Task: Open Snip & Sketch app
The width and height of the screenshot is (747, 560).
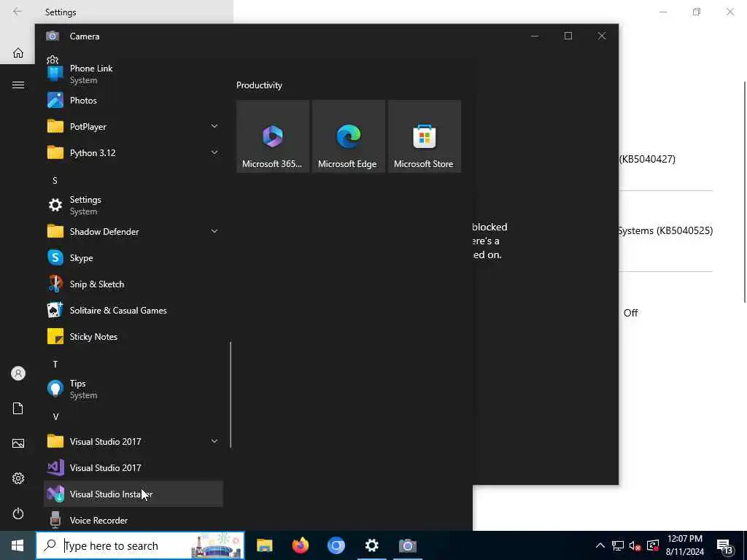Action: pos(133,284)
